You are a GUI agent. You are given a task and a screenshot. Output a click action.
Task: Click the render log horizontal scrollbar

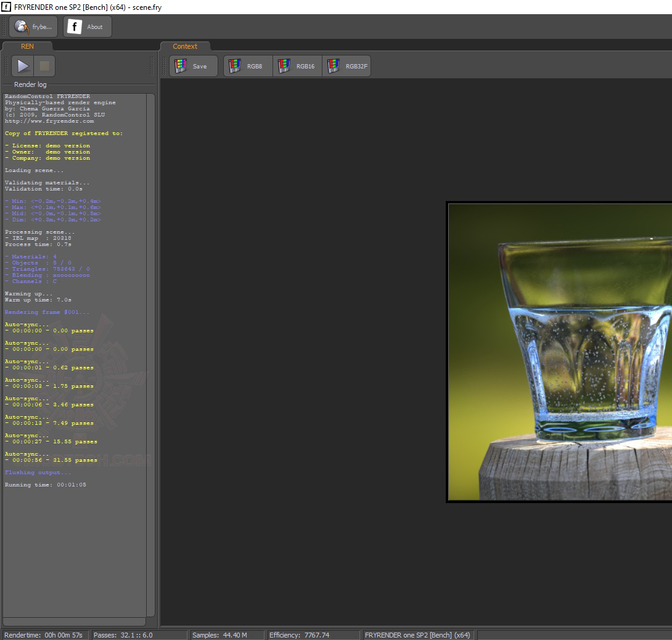click(74, 622)
